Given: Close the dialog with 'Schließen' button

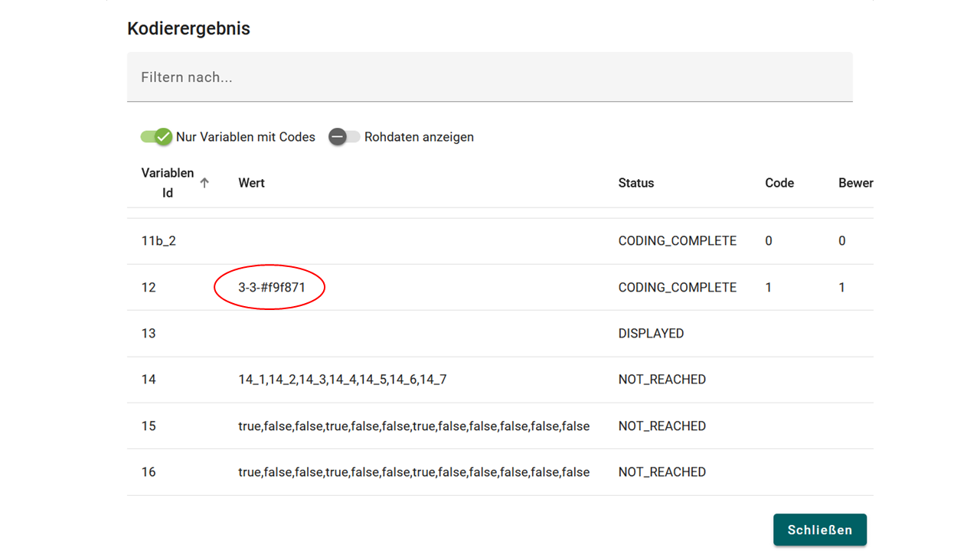Looking at the screenshot, I should point(820,530).
